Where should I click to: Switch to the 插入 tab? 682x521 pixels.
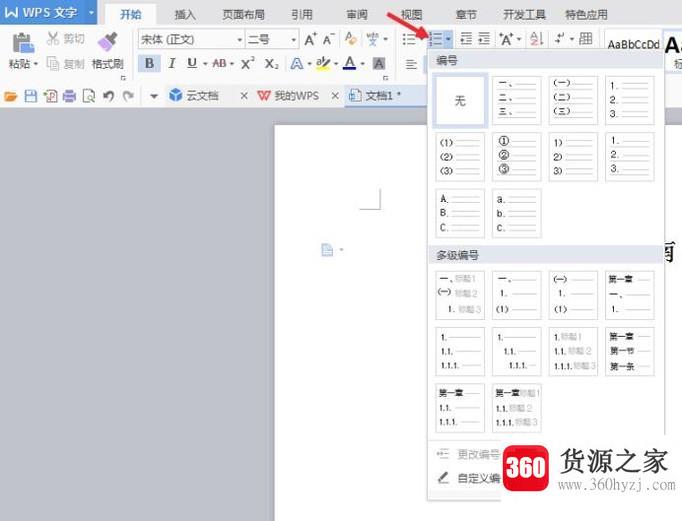[x=185, y=14]
